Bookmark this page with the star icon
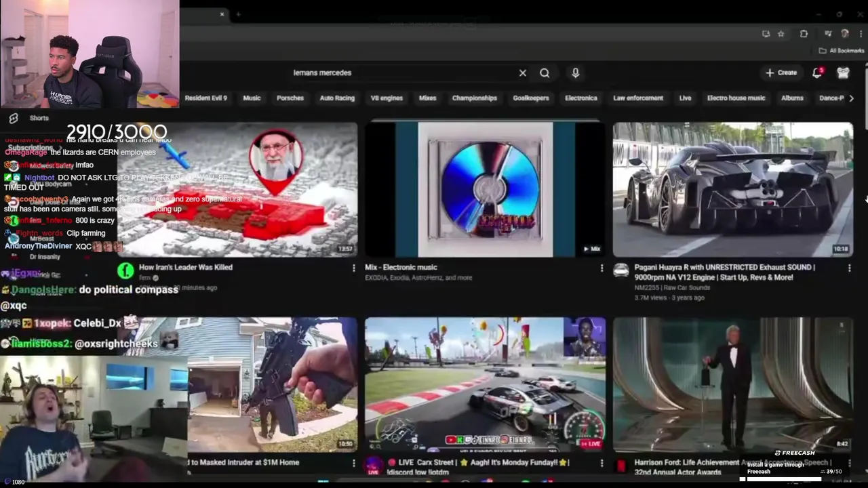The width and height of the screenshot is (868, 488). tap(781, 33)
